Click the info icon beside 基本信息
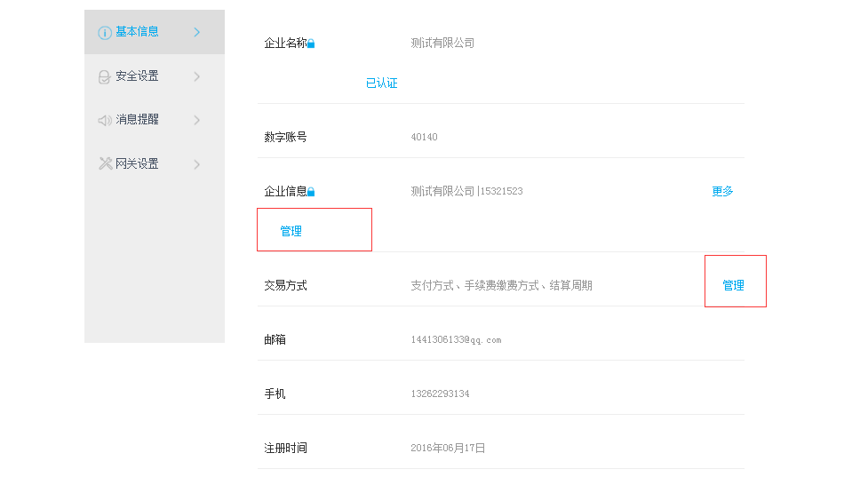Viewport: 868px width, 477px height. pos(105,33)
